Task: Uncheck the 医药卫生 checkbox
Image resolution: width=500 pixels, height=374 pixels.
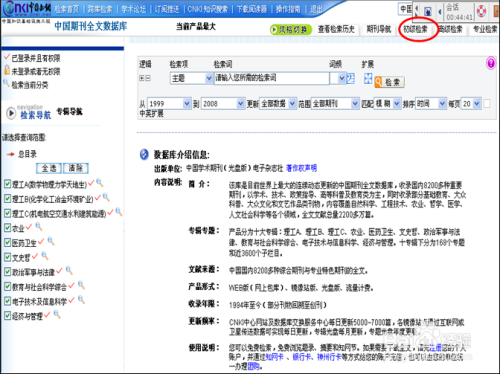Action: tap(7, 242)
